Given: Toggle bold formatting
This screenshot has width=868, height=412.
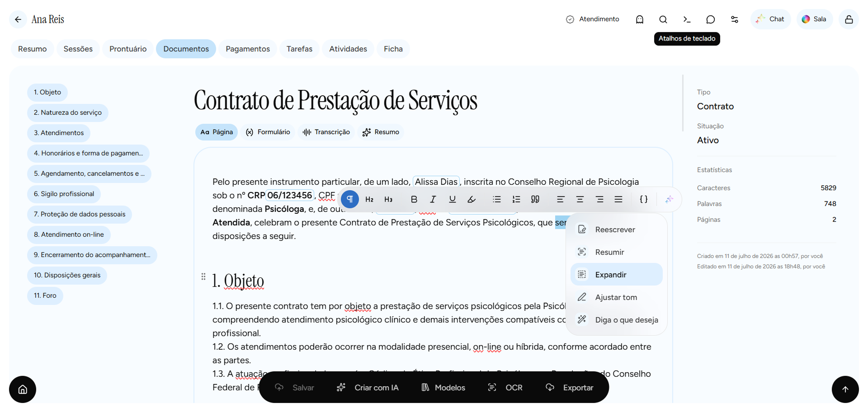Looking at the screenshot, I should [x=414, y=199].
